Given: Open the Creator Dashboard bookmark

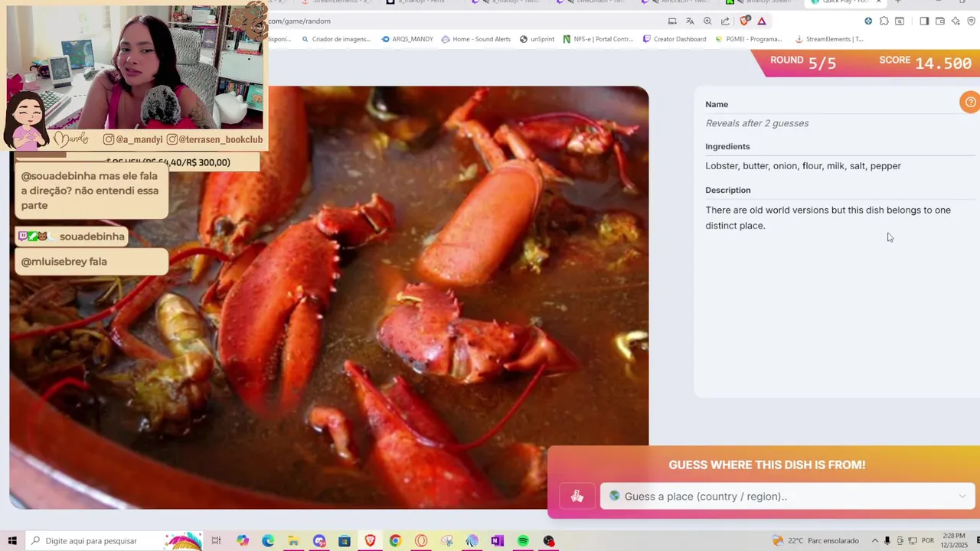Looking at the screenshot, I should tap(675, 39).
